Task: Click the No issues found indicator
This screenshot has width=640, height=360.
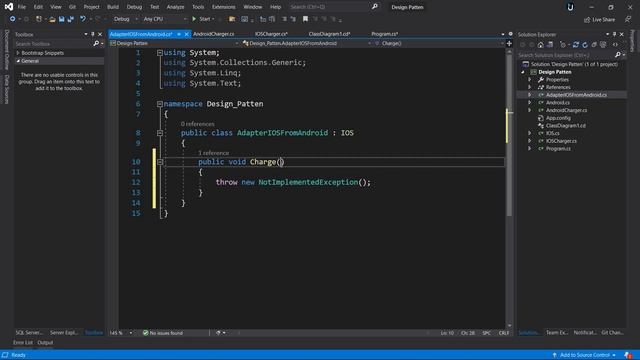Action: [x=163, y=333]
